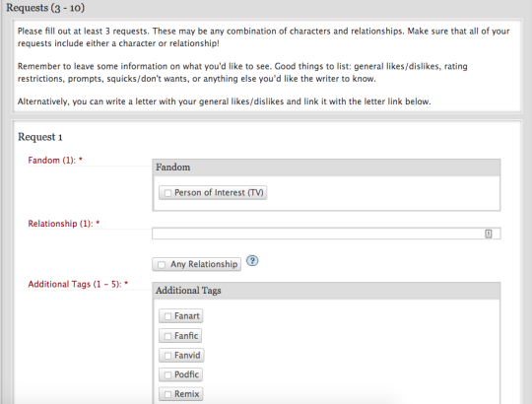This screenshot has height=404, width=532.
Task: Click the 'Please fill out at least 3 requests' paragraph
Action: tap(264, 37)
